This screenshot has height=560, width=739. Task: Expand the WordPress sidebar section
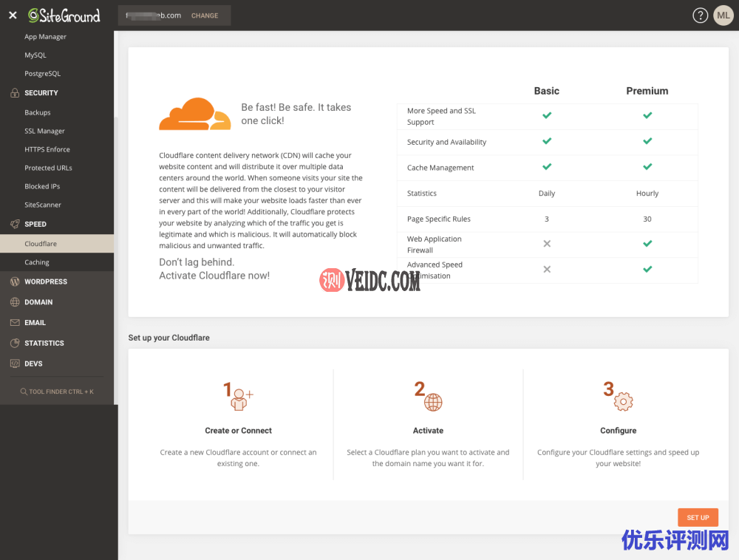(x=46, y=281)
